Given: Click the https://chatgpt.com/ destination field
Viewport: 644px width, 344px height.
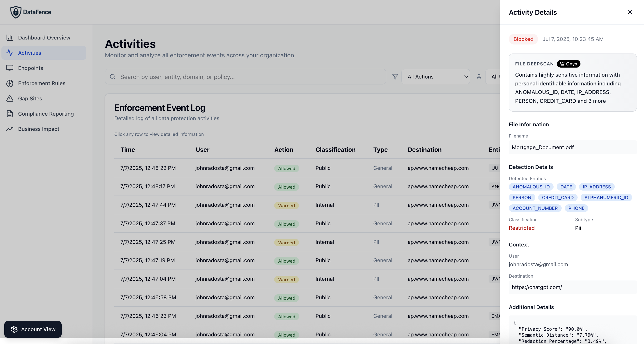Looking at the screenshot, I should pos(573,287).
